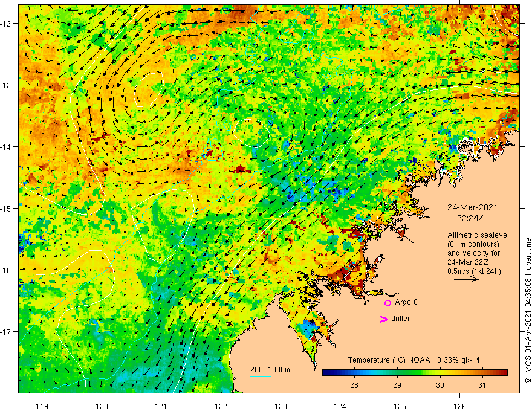Click the longitude axis label '122'
532x411 pixels.
coord(221,406)
